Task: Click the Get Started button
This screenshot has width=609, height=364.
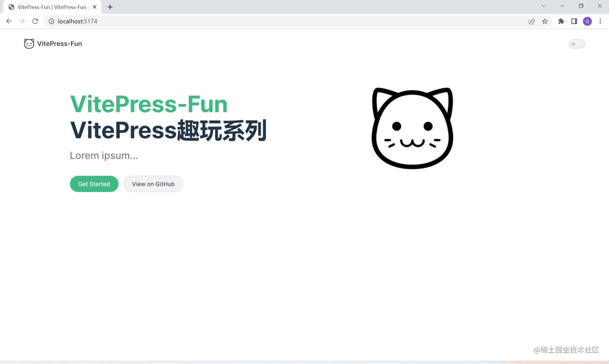Action: tap(94, 184)
